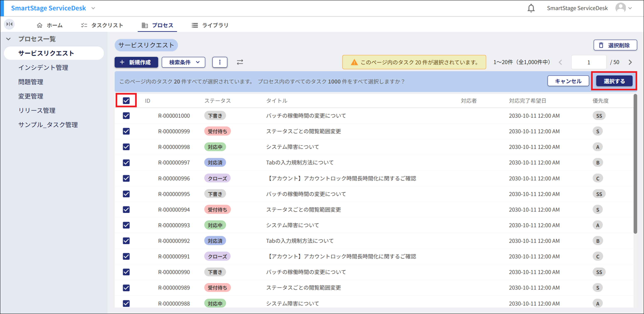Click the user avatar icon
This screenshot has width=644, height=314.
click(620, 8)
